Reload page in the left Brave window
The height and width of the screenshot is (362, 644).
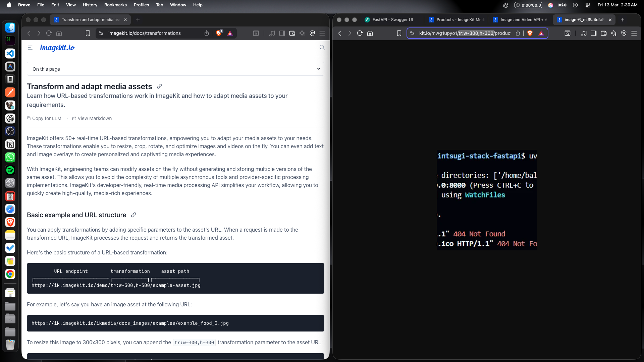coord(49,33)
